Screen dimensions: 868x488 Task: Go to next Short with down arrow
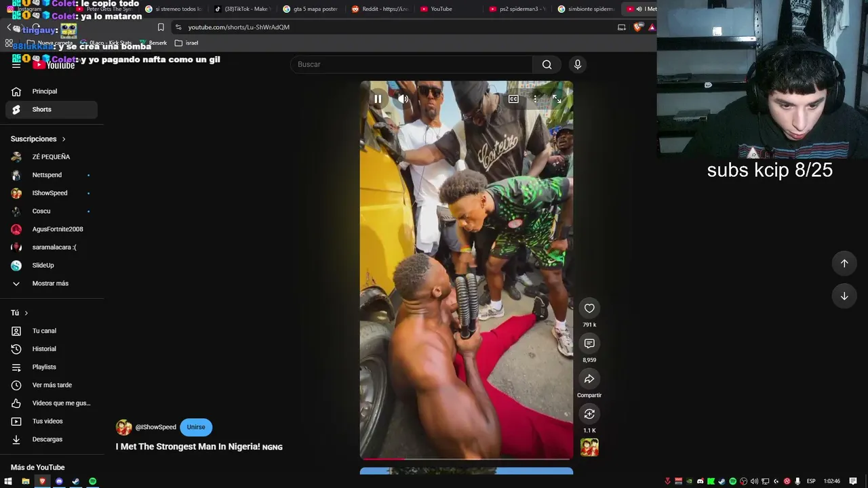[x=844, y=296]
